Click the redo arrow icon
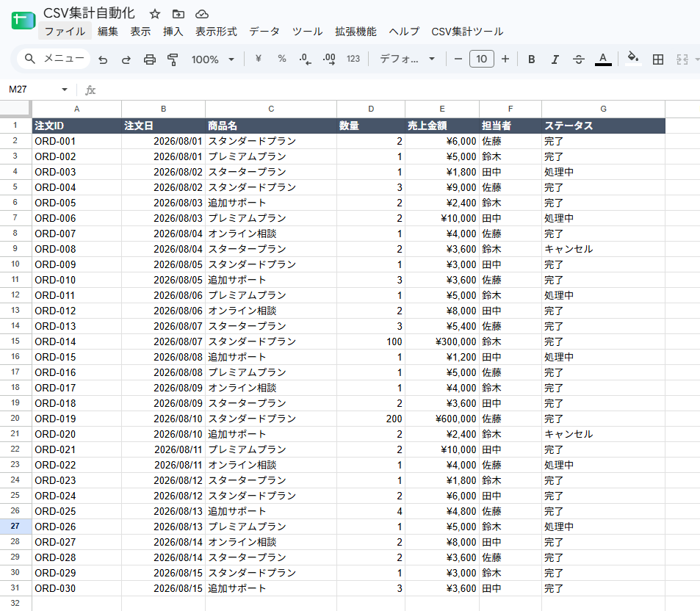700x611 pixels. tap(126, 59)
